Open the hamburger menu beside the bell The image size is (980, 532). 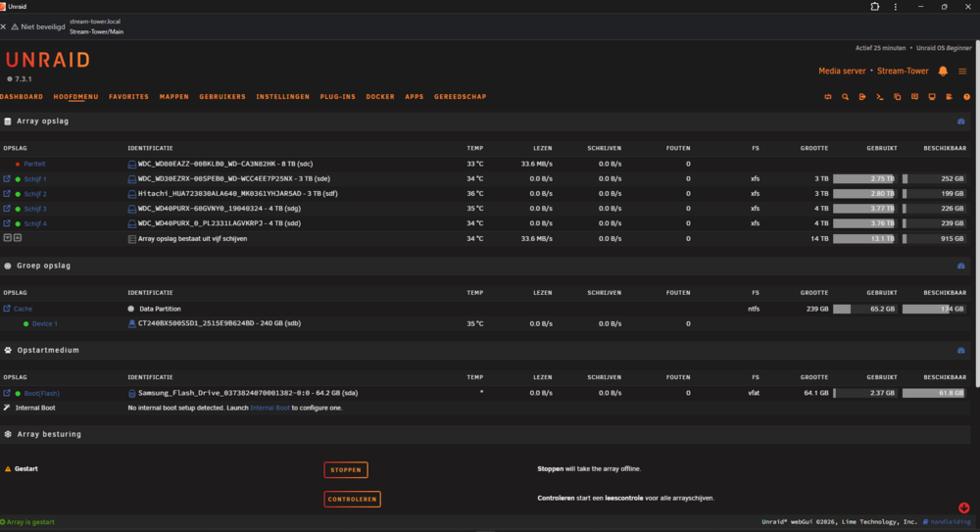962,72
